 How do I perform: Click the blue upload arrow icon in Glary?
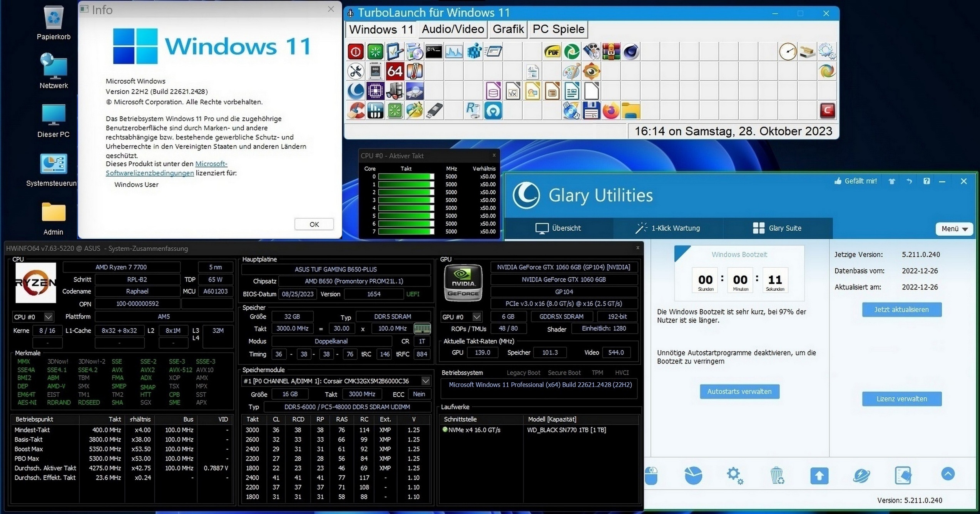(819, 475)
